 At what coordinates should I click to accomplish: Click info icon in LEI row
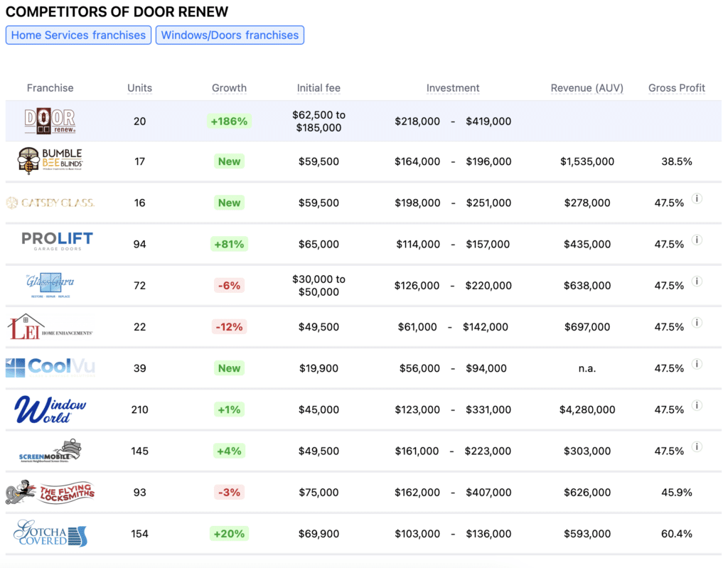[x=697, y=323]
